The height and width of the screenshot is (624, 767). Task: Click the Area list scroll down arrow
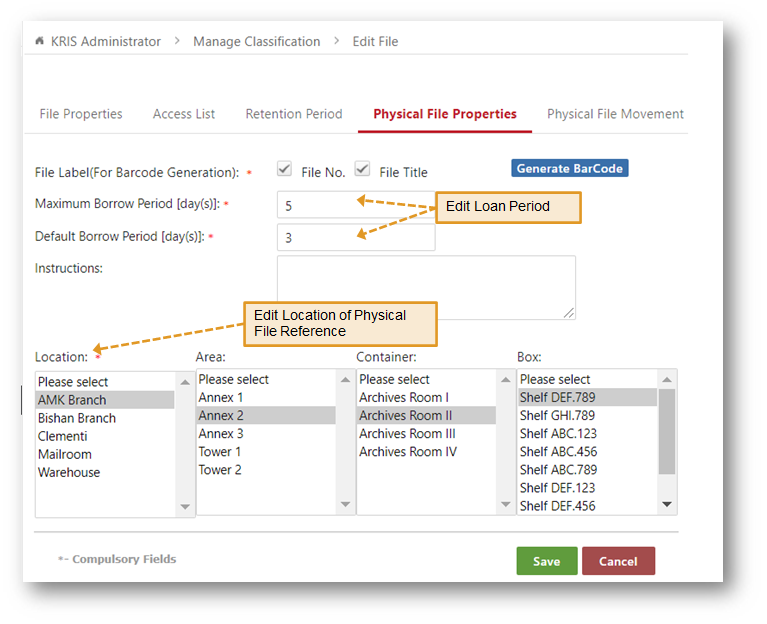click(x=345, y=504)
